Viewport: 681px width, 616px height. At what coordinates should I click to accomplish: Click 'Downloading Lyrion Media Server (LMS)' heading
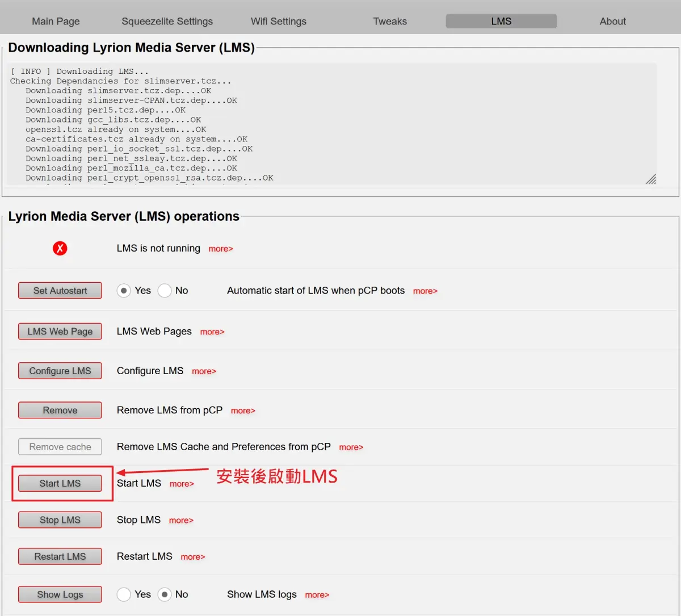tap(131, 48)
